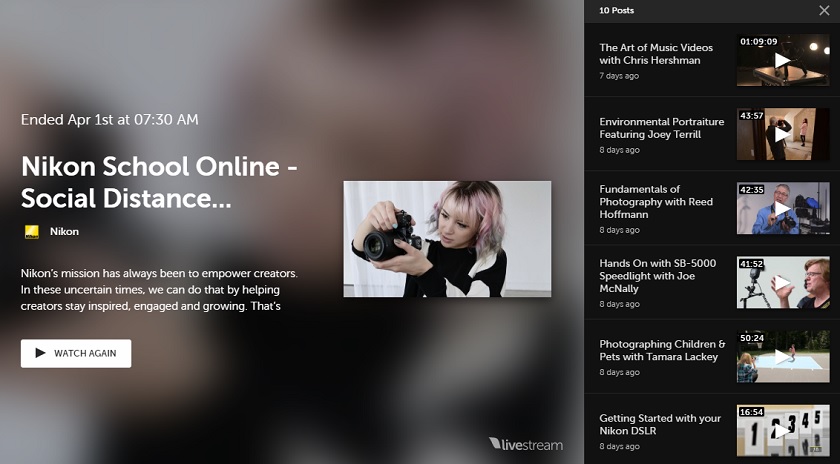
Task: Select Getting Started with your Nikon DSLR
Action: pos(659,424)
